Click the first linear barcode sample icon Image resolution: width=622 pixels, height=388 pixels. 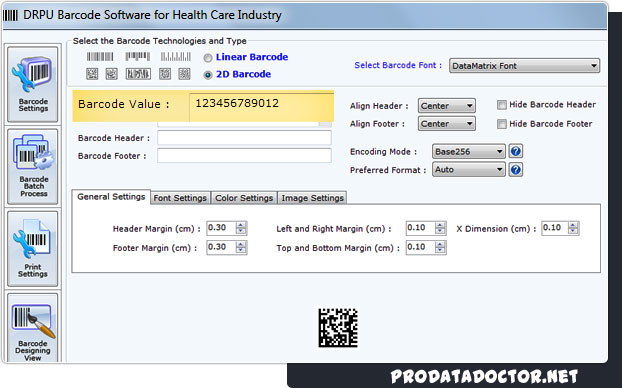pyautogui.click(x=100, y=57)
